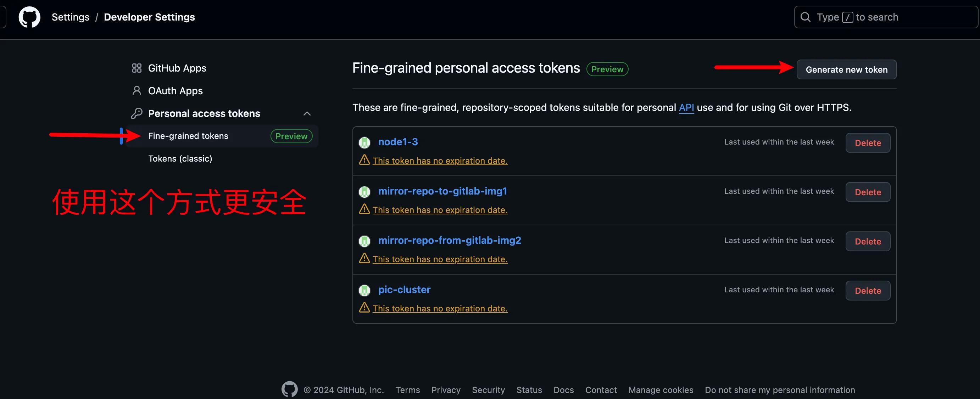Click the warning triangle under node1-3
Image resolution: width=980 pixels, height=399 pixels.
point(364,160)
